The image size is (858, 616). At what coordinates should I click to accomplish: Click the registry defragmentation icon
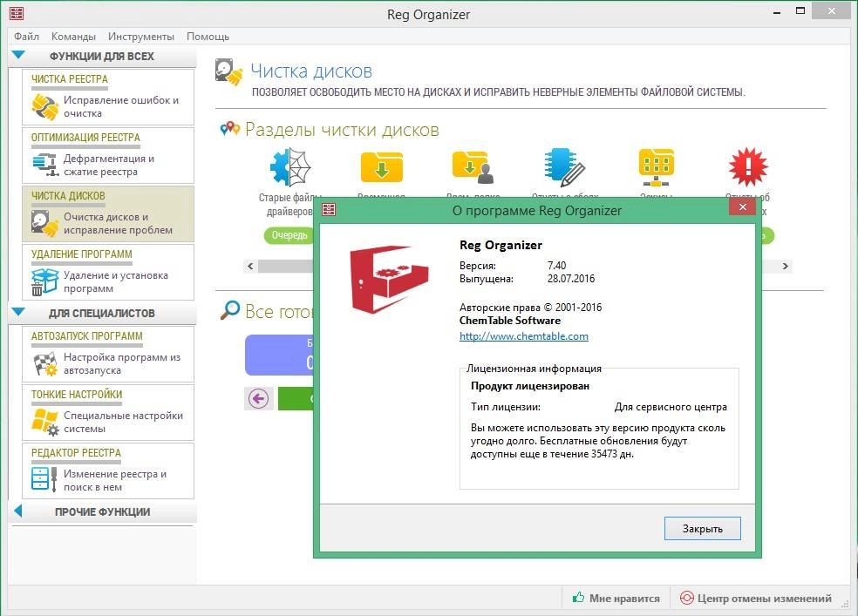tap(45, 165)
